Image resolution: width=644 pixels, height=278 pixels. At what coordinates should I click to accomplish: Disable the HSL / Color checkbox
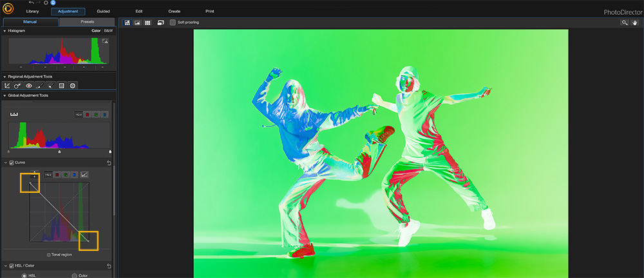point(11,266)
